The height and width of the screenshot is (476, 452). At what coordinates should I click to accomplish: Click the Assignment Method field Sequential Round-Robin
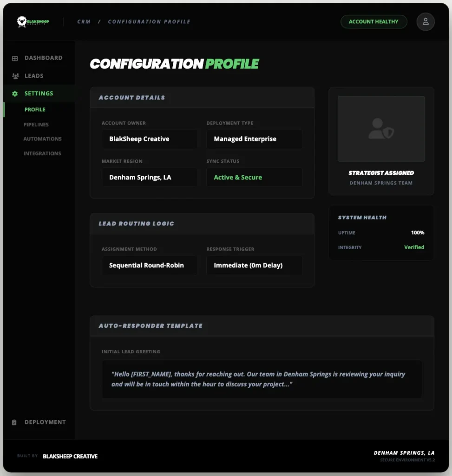pyautogui.click(x=150, y=265)
